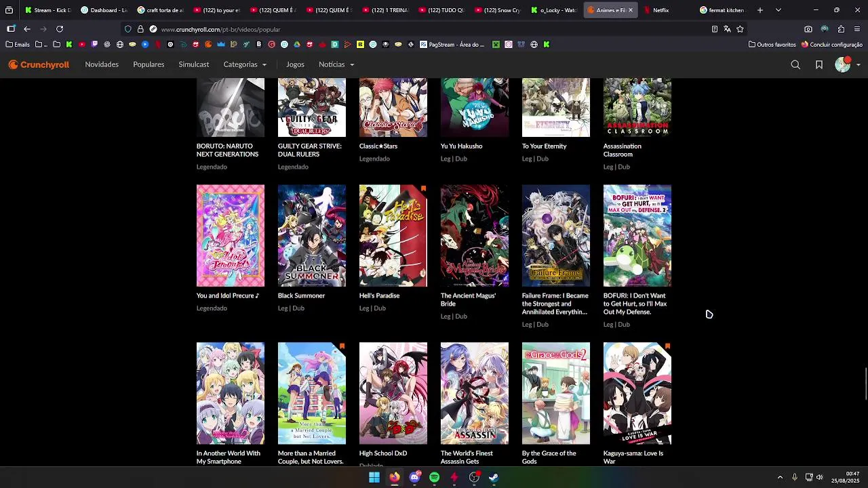The height and width of the screenshot is (488, 868).
Task: Click the profile avatar in header
Action: click(842, 64)
